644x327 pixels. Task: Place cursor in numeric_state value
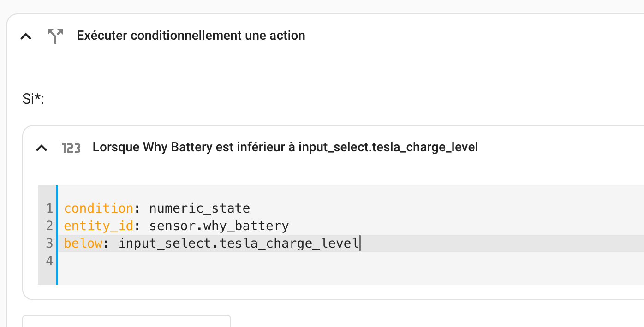point(199,208)
